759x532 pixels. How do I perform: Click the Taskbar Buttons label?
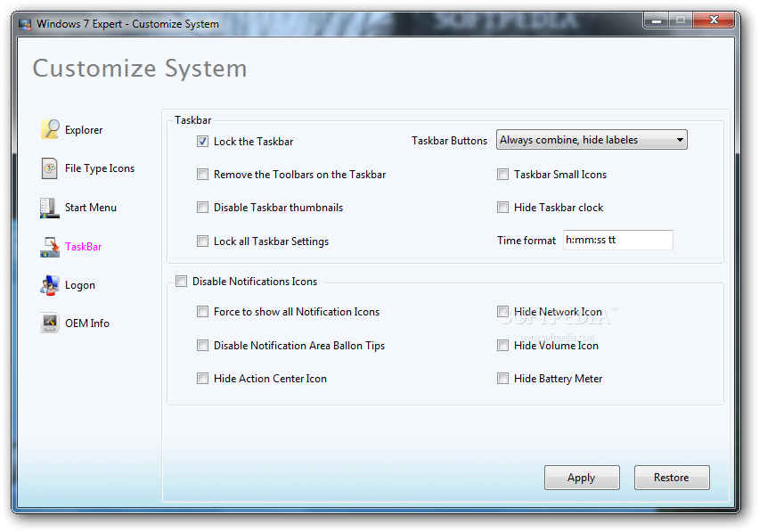449,141
